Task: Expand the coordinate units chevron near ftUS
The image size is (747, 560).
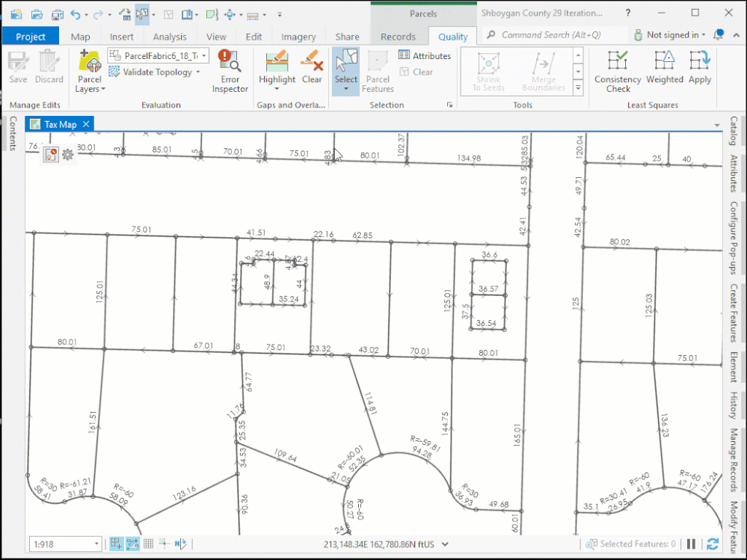Action: [443, 544]
